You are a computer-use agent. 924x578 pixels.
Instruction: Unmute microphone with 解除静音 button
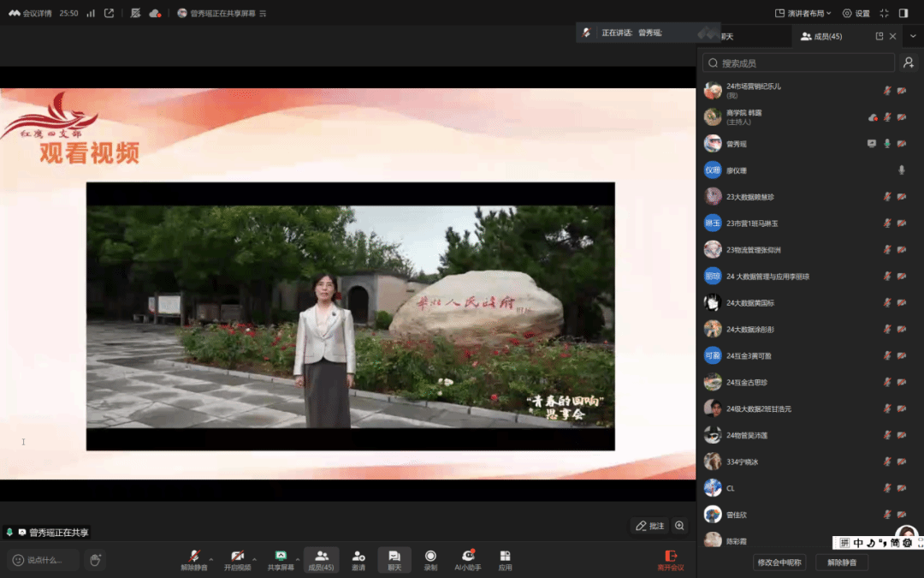193,557
